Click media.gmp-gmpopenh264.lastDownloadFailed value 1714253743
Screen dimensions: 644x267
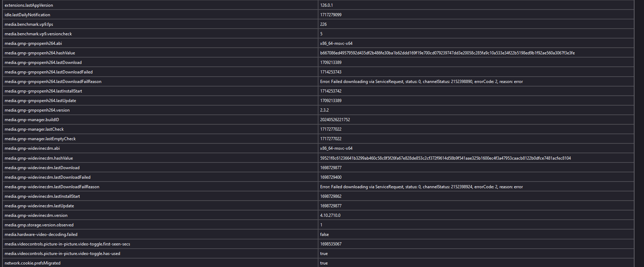click(x=330, y=72)
